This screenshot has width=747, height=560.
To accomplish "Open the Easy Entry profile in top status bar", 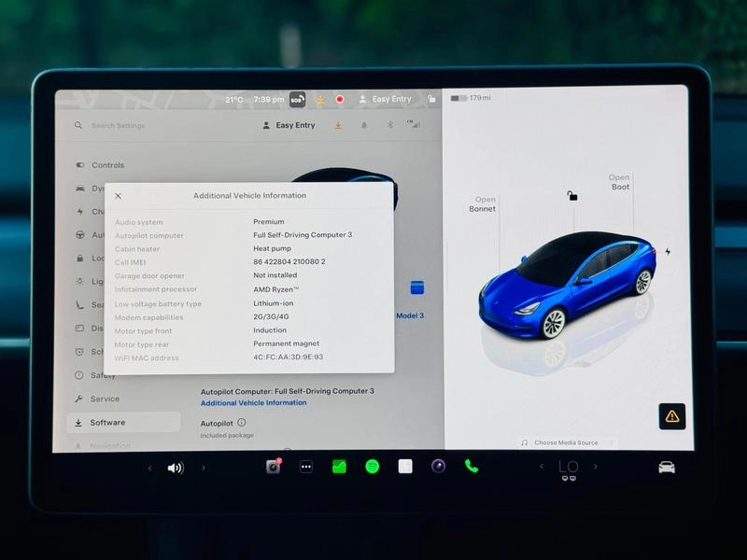I will [385, 99].
